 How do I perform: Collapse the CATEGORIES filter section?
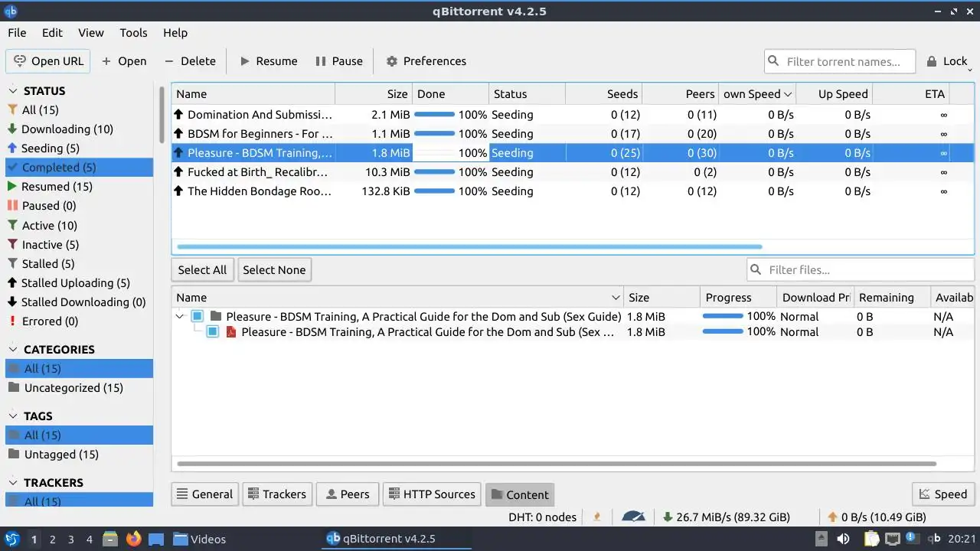coord(13,349)
